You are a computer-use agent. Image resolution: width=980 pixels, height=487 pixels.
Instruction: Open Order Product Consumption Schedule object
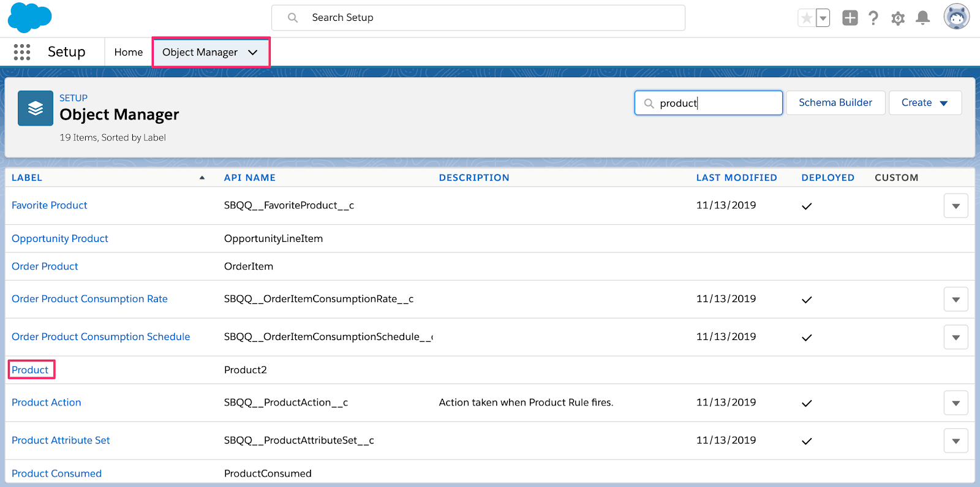click(101, 337)
